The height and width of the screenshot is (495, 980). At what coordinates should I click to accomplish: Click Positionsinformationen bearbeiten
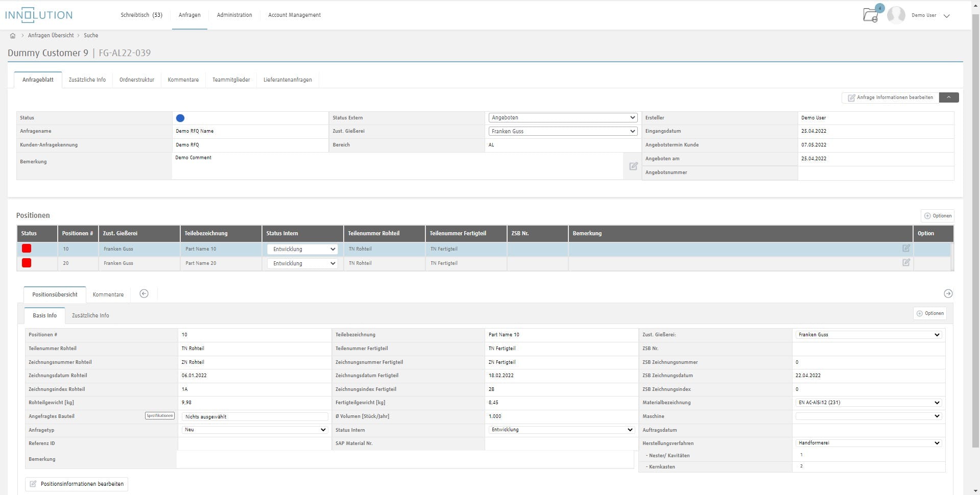(76, 484)
